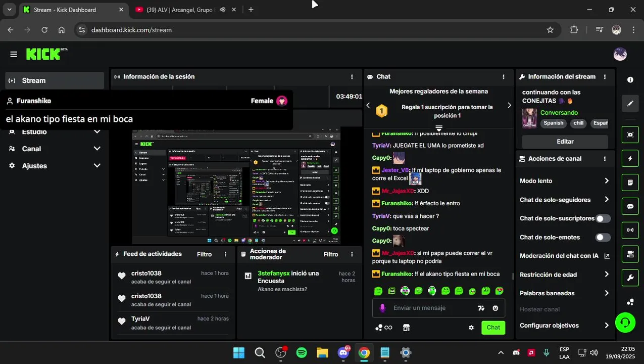Select Stream in the left sidebar
The height and width of the screenshot is (364, 644).
pyautogui.click(x=55, y=80)
